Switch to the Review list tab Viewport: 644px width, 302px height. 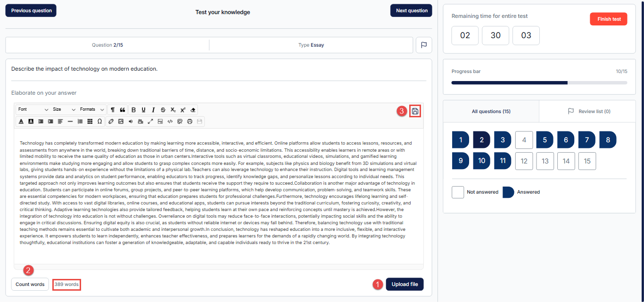[587, 112]
